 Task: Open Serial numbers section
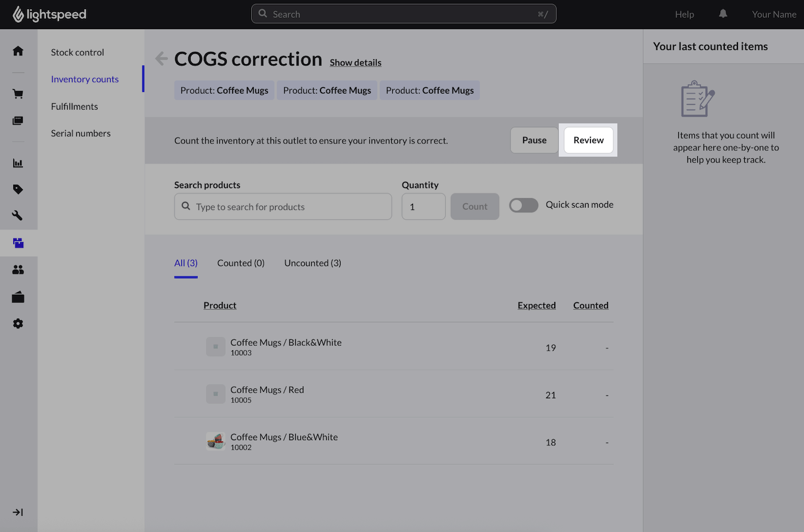81,133
